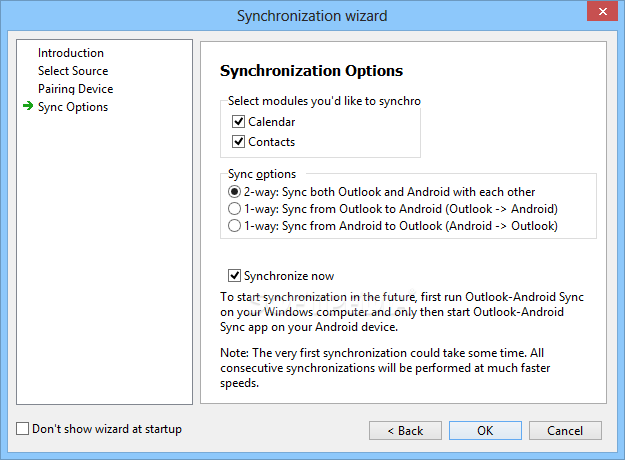Go to the Introduction step
Image resolution: width=625 pixels, height=460 pixels.
point(71,53)
